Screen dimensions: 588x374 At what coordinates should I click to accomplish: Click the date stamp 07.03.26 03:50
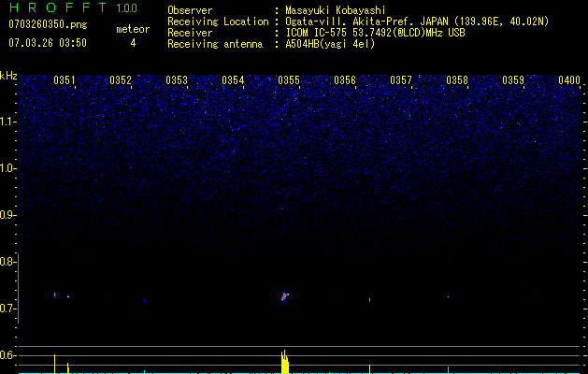tap(47, 43)
